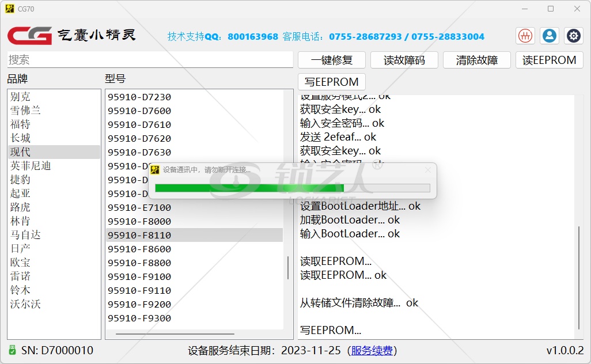The width and height of the screenshot is (591, 364).
Task: Select model 95910-F9110
Action: pyautogui.click(x=195, y=290)
